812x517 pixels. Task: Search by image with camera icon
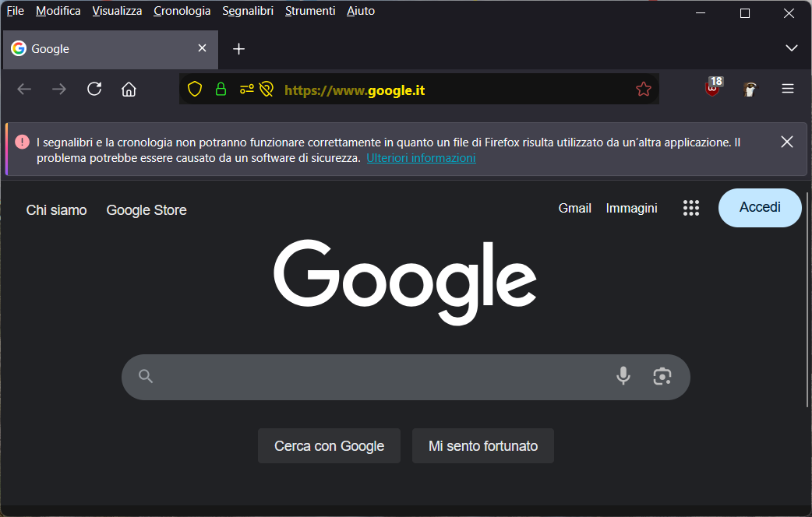coord(662,376)
